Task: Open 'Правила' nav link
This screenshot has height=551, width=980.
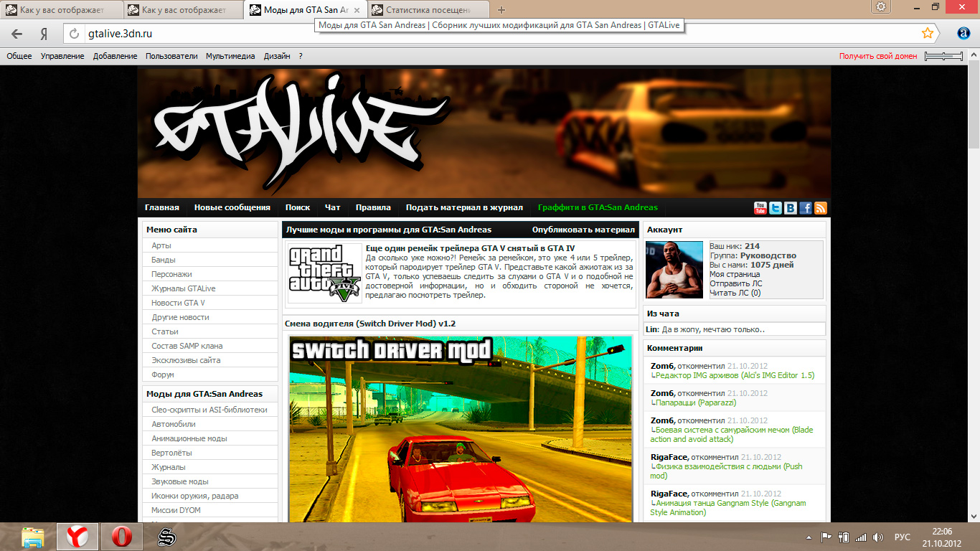Action: (x=373, y=207)
